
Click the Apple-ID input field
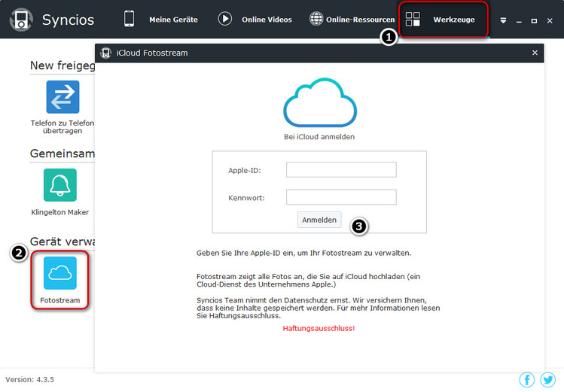pos(341,169)
